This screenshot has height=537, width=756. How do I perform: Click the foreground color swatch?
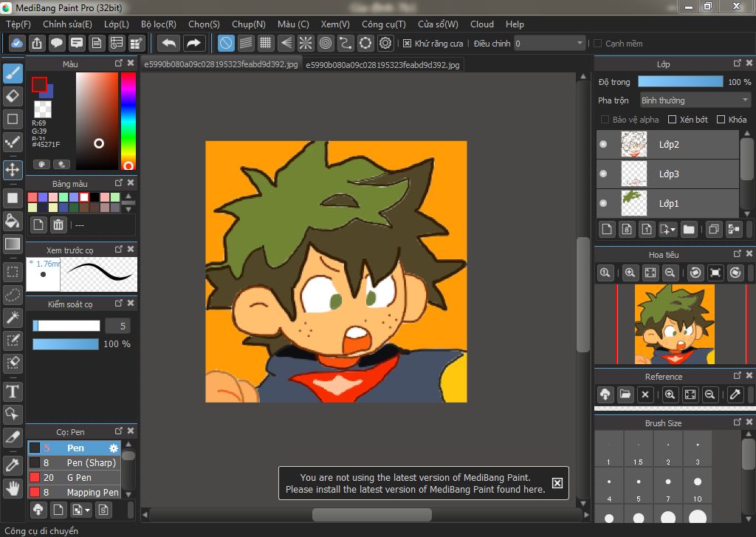[39, 85]
